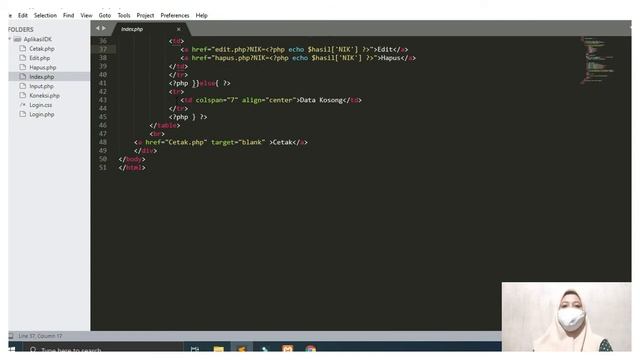
Task: Select AplikasiDK folder in sidebar
Action: tap(38, 40)
